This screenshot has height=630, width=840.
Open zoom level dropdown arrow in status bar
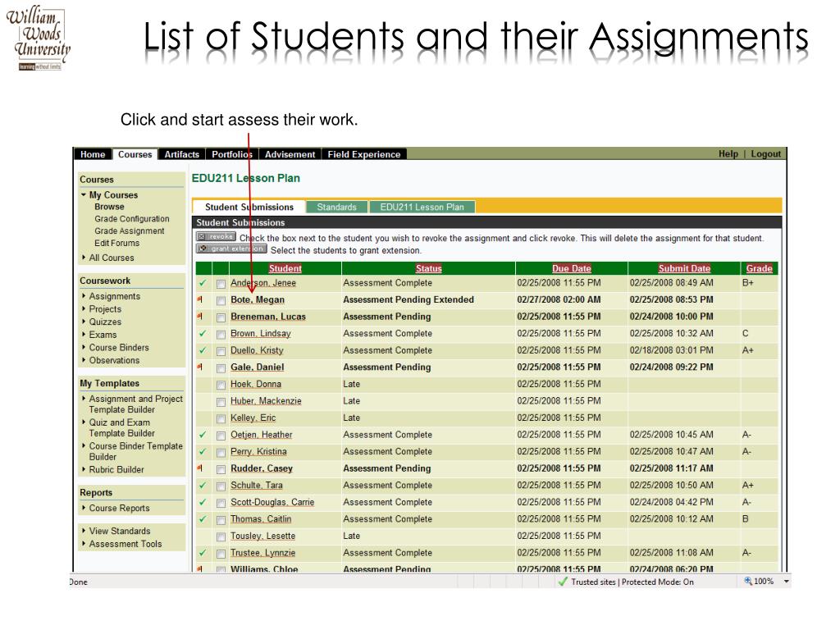click(x=787, y=582)
